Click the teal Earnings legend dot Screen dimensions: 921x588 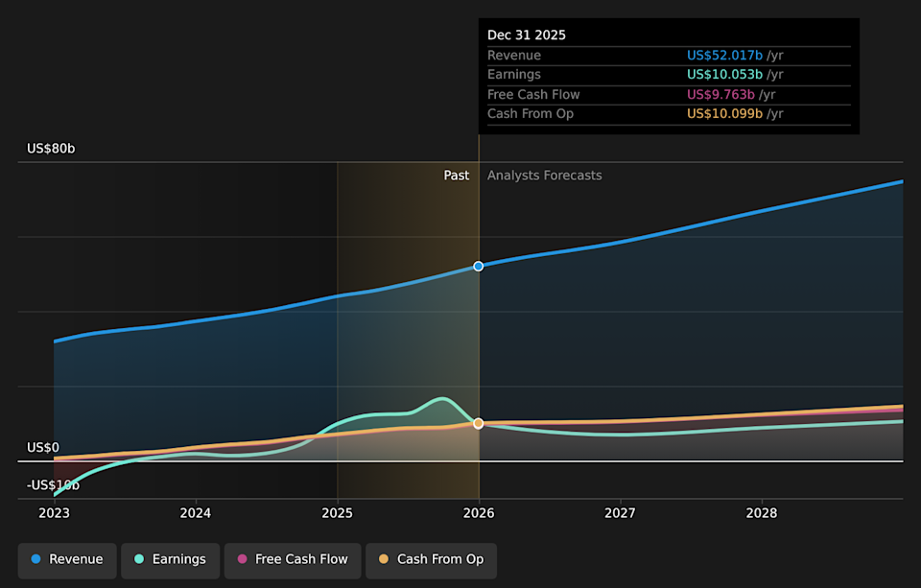139,559
